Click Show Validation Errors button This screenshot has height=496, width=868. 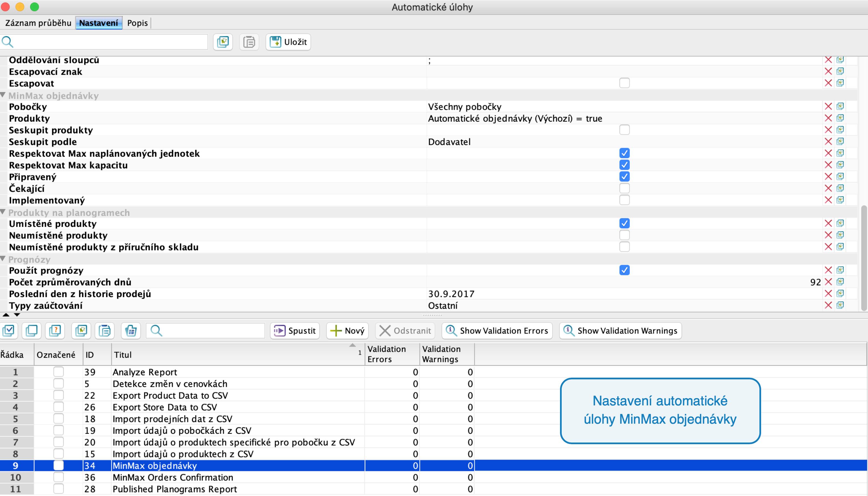pos(497,331)
